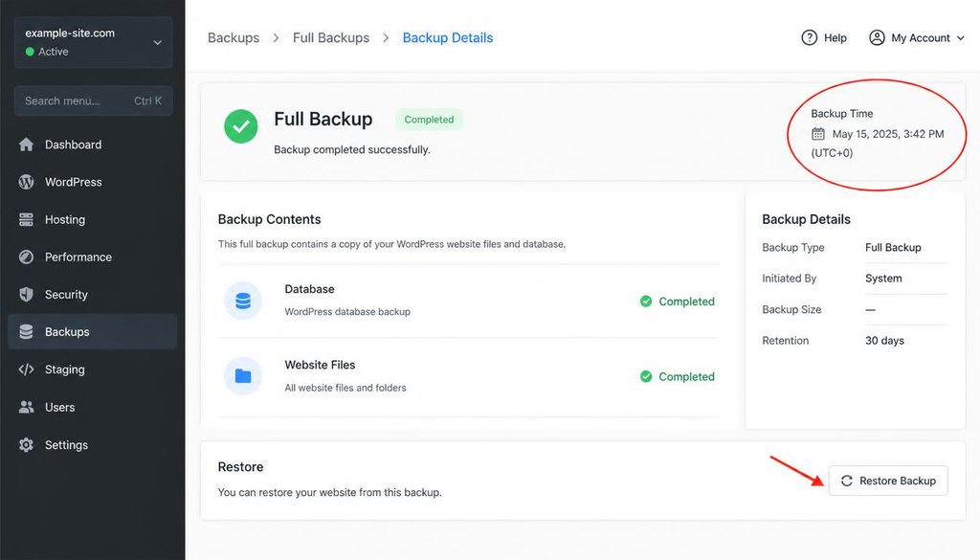
Task: Click 'All website files and folders' text
Action: 345,388
